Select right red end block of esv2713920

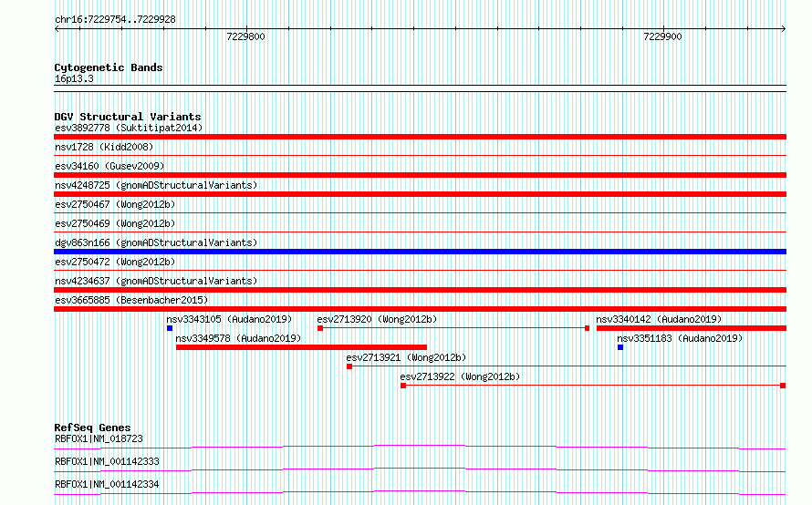click(587, 328)
